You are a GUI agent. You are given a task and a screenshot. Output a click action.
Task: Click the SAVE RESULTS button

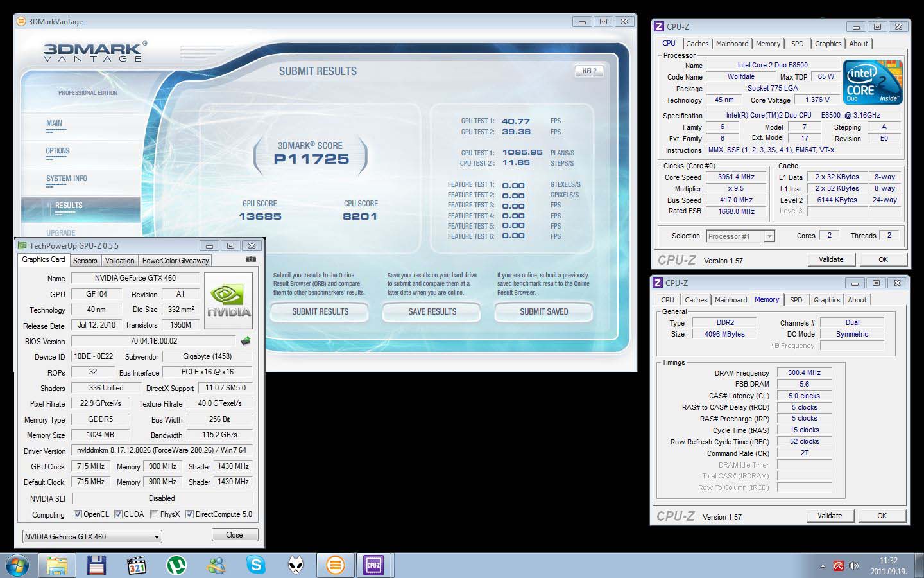432,311
